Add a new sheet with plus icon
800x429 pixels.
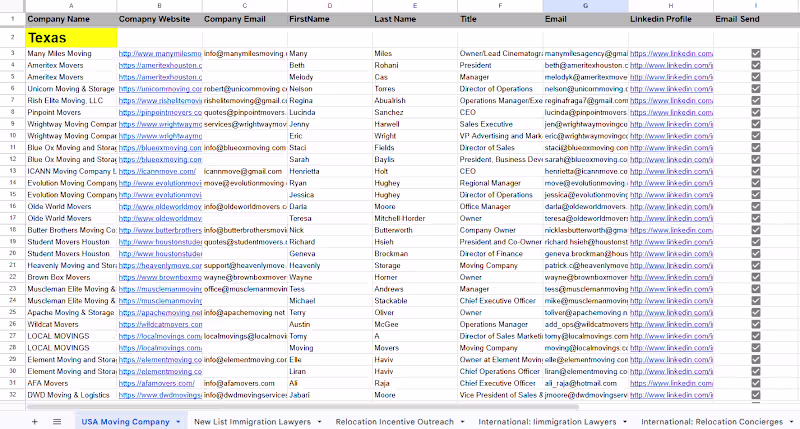35,422
